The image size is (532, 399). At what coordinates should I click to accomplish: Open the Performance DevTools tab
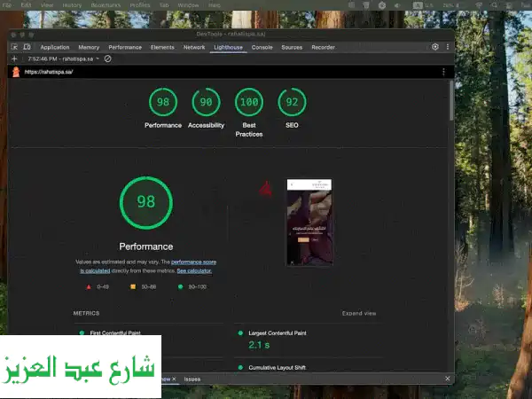pos(125,47)
